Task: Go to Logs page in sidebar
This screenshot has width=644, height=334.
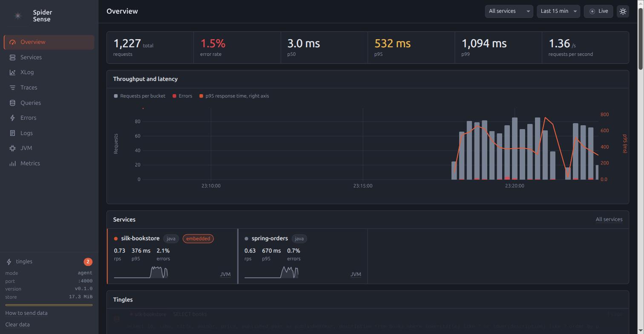Action: [x=49, y=133]
